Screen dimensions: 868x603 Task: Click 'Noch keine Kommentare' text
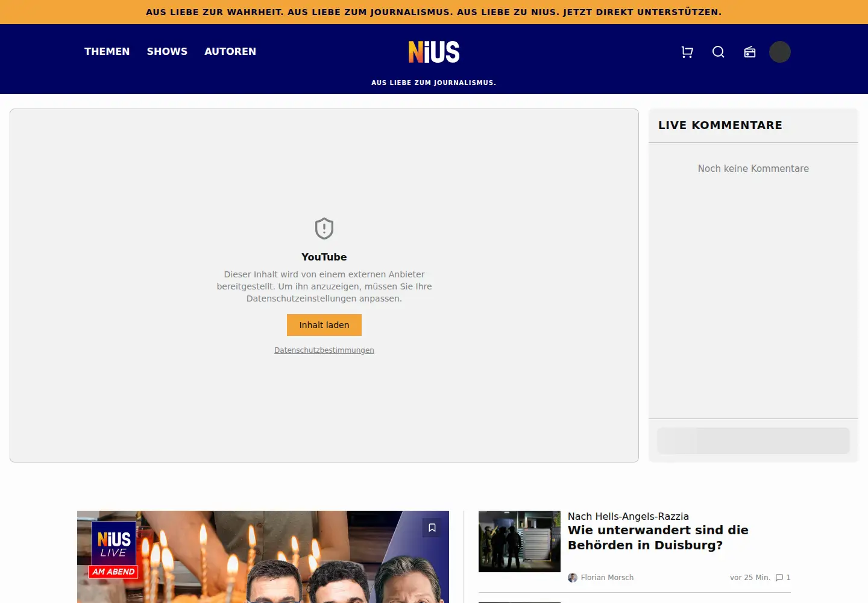753,169
